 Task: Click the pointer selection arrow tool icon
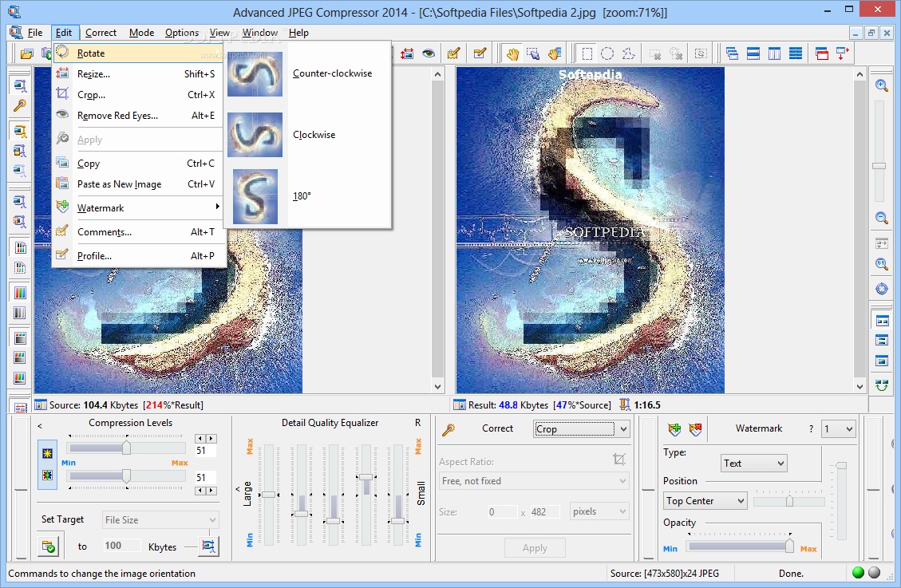click(x=533, y=54)
